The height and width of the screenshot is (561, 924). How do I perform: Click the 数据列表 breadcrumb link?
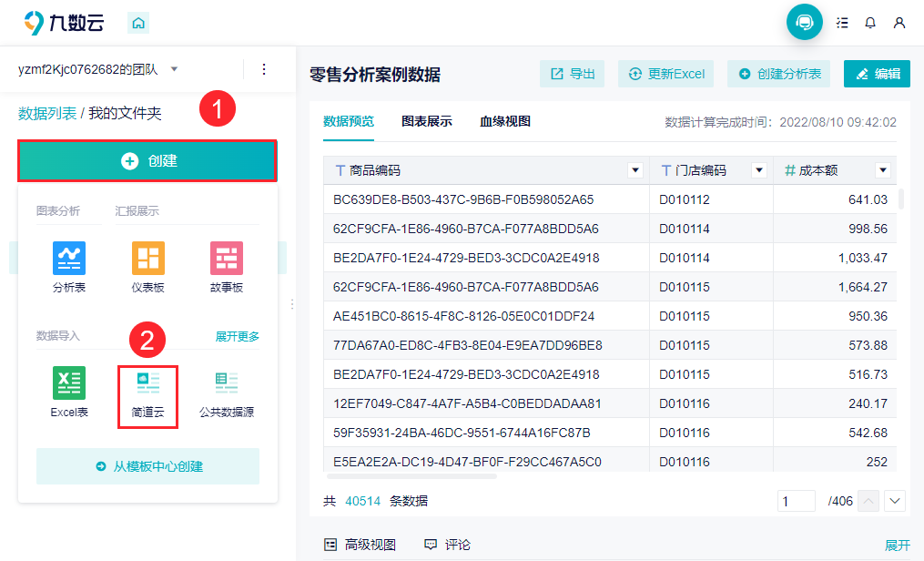pyautogui.click(x=47, y=113)
